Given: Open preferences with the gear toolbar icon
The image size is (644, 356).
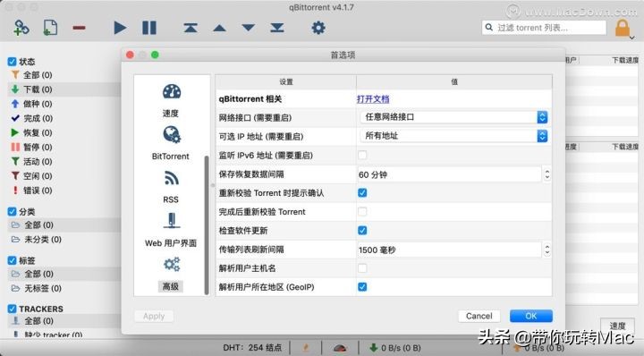Looking at the screenshot, I should pos(318,28).
